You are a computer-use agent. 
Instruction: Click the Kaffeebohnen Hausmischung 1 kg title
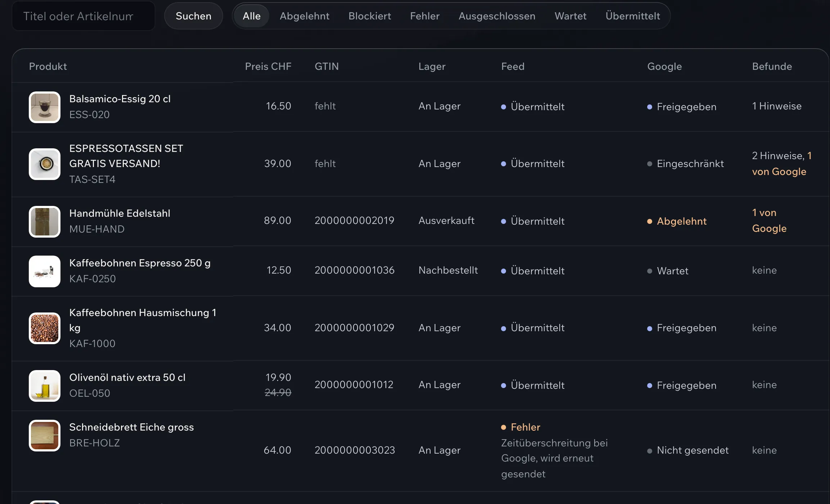(x=143, y=320)
